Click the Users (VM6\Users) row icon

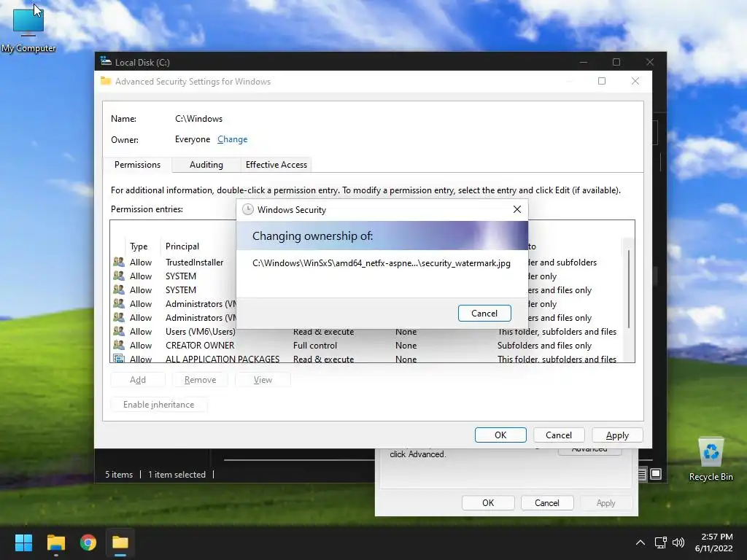[x=119, y=331]
